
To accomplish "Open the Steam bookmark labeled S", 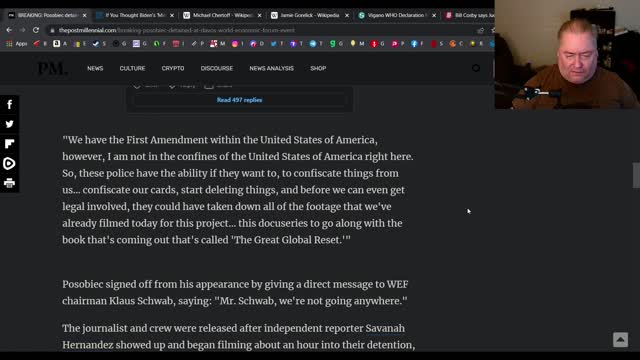I will [99, 43].
